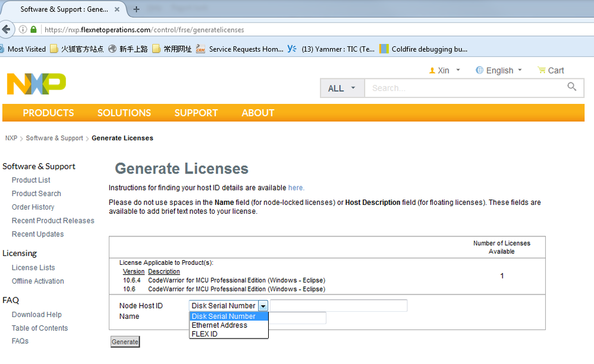The width and height of the screenshot is (594, 364).
Task: Select the Software & Support browser tab
Action: (64, 10)
